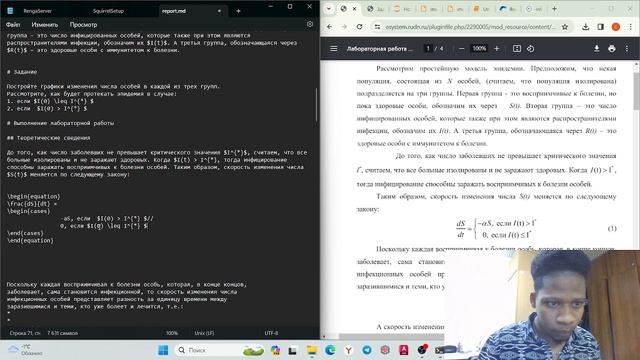The width and height of the screenshot is (640, 360).
Task: View site information icon in address bar
Action: pos(377,27)
